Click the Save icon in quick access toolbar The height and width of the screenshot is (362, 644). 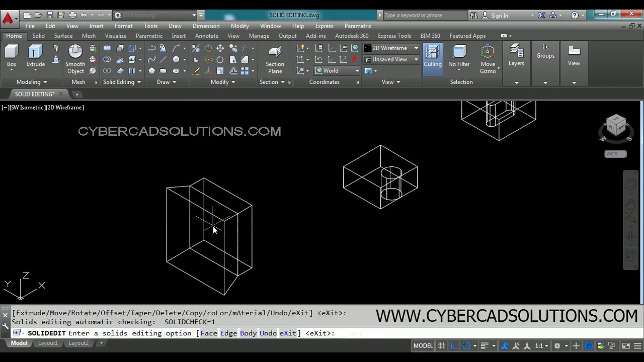[x=50, y=15]
